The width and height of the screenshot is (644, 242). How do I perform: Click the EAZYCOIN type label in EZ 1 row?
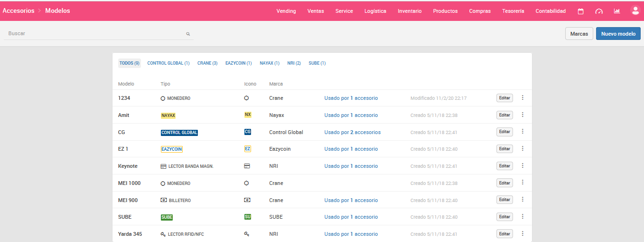(x=172, y=149)
